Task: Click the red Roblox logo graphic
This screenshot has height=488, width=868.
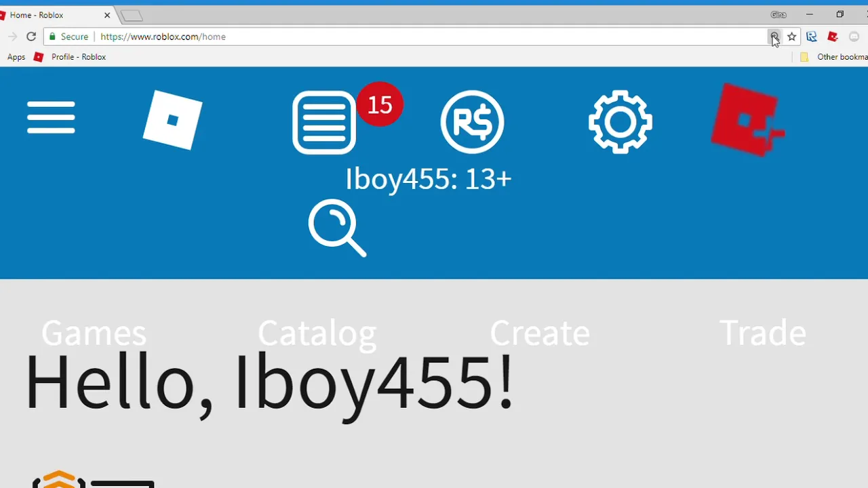Action: [747, 120]
